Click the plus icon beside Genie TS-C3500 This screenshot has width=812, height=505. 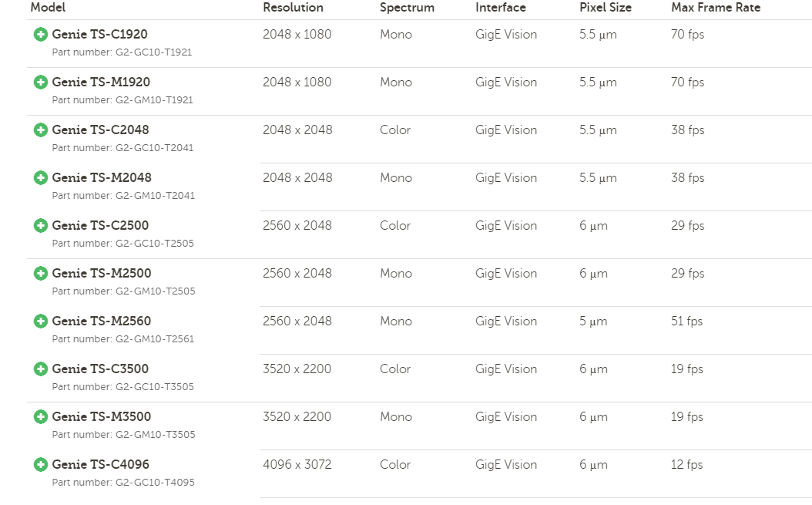point(41,369)
